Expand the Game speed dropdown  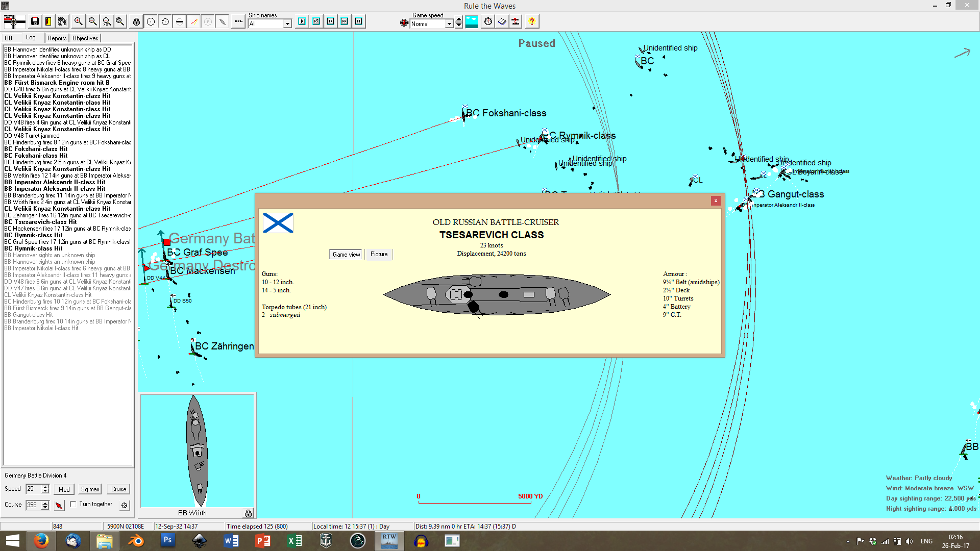coord(449,24)
